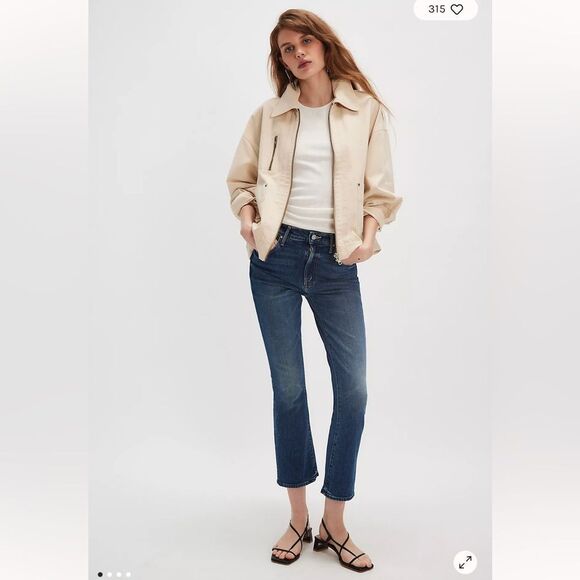Go to the second carousel dot
The width and height of the screenshot is (580, 580).
109,574
